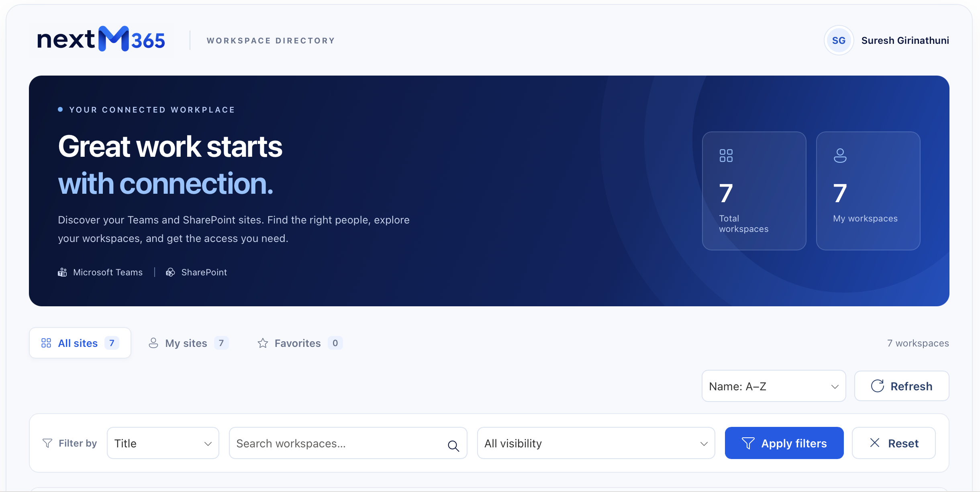Open the Name: A–Z sort dropdown
The image size is (980, 492).
point(774,386)
